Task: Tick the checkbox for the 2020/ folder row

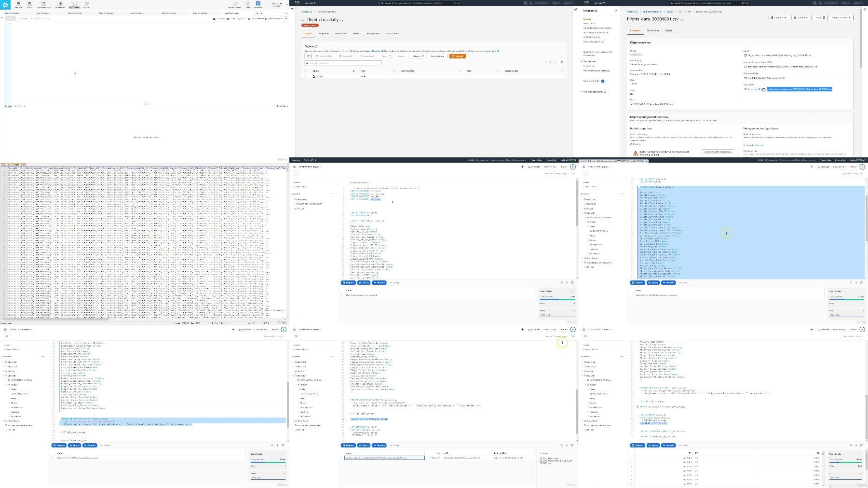Action: [x=305, y=76]
